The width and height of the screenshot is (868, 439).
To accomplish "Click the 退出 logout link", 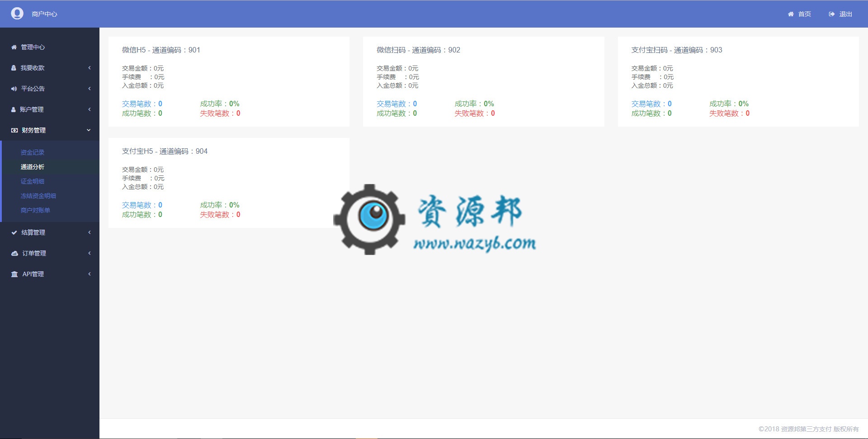I will point(845,14).
